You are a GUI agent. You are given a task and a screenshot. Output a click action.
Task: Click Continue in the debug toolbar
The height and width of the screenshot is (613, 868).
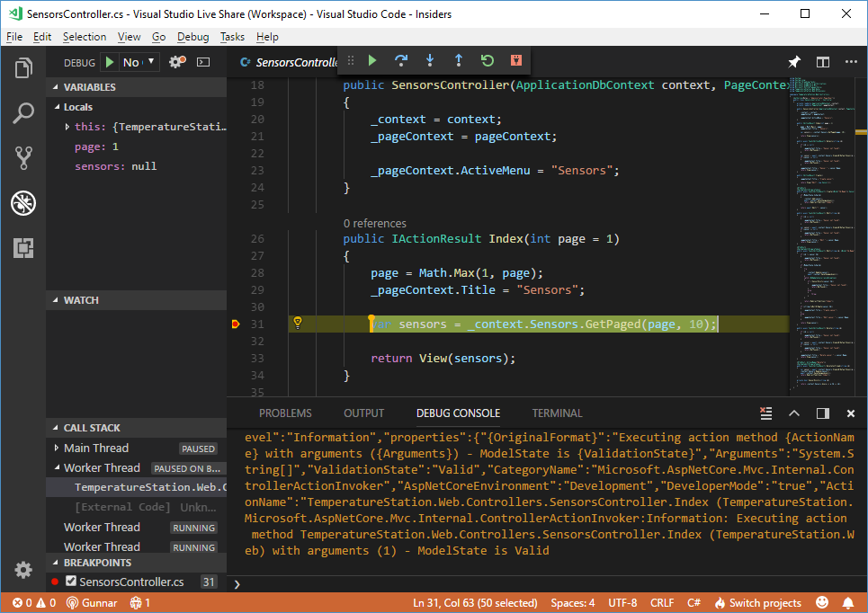tap(372, 60)
